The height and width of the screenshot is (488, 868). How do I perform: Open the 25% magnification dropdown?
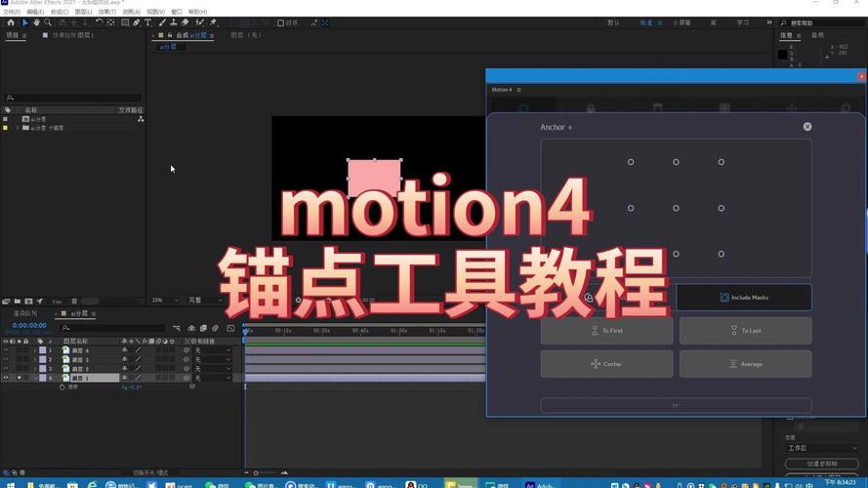click(x=165, y=301)
